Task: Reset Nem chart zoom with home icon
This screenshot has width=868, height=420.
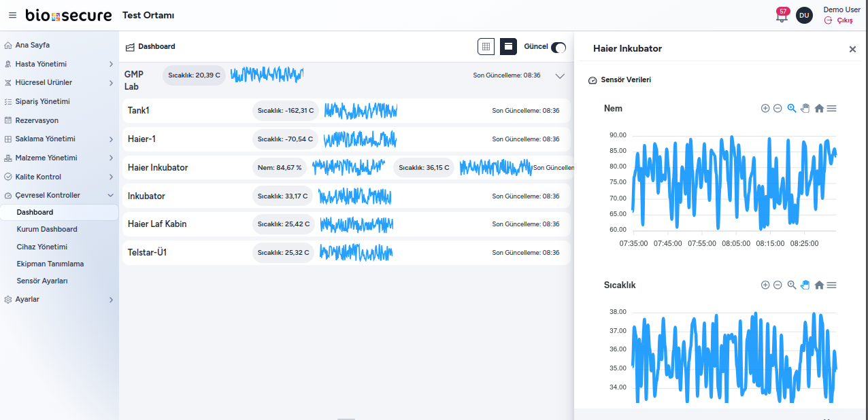Action: coord(819,108)
